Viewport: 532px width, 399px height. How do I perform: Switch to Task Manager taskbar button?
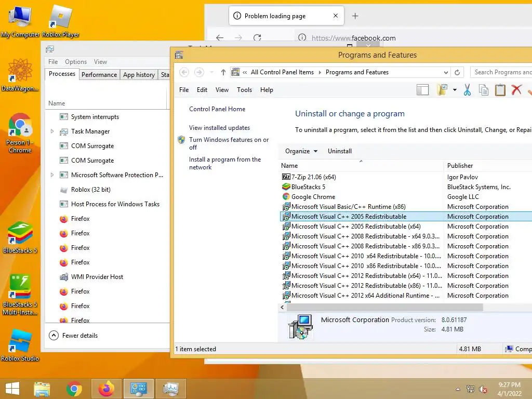click(x=170, y=389)
